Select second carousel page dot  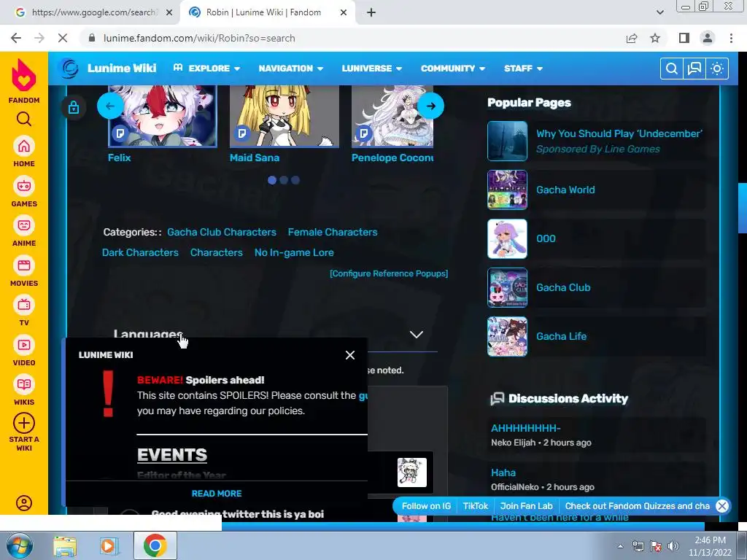[x=284, y=180]
